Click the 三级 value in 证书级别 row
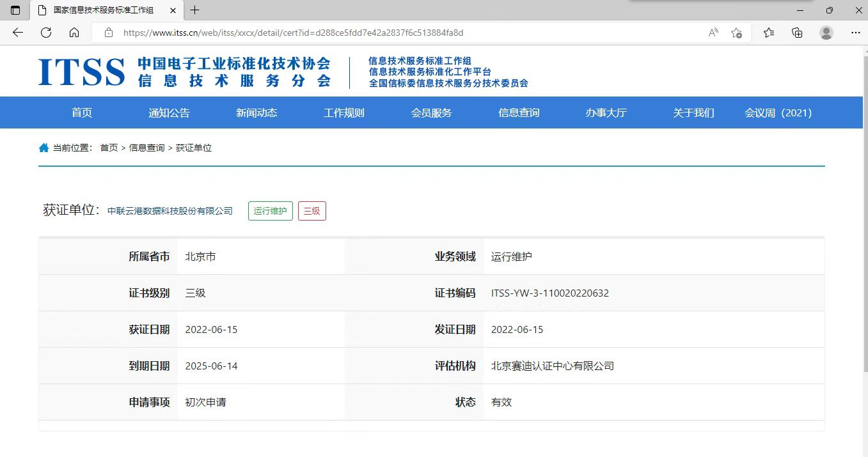The height and width of the screenshot is (457, 868). click(x=195, y=293)
